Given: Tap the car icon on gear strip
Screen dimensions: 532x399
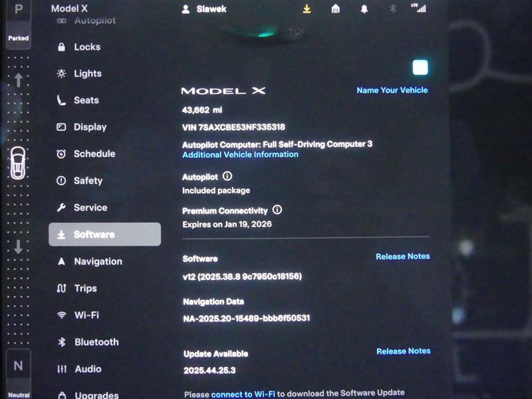Looking at the screenshot, I should click(19, 163).
